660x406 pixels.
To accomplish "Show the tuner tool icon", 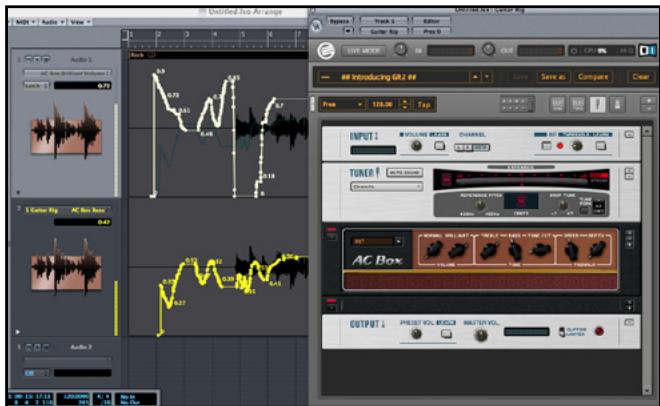I will click(598, 104).
